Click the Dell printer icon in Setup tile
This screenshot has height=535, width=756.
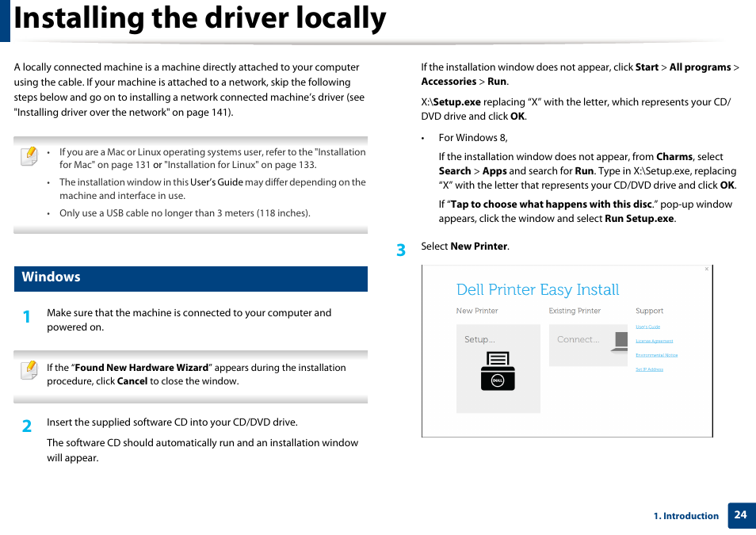(498, 371)
